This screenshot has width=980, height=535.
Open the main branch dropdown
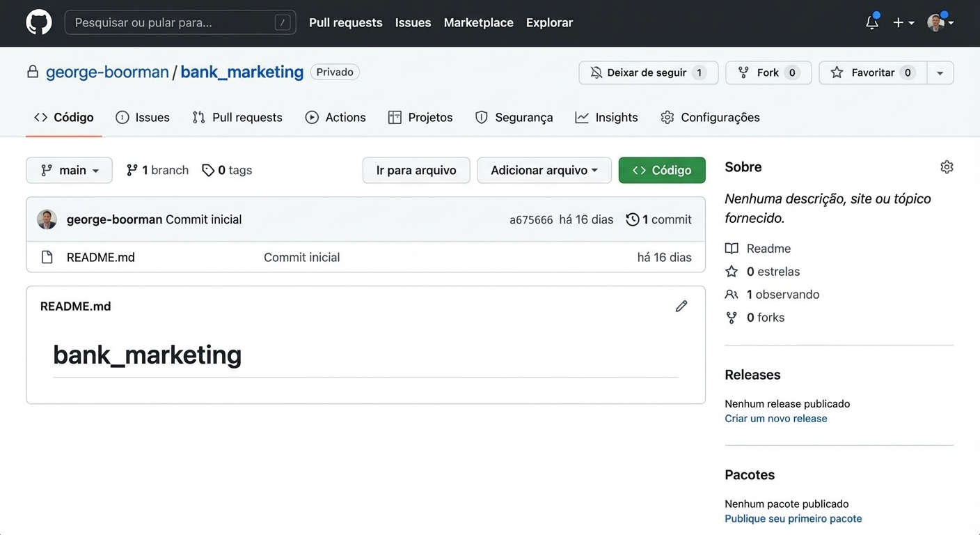pyautogui.click(x=68, y=169)
